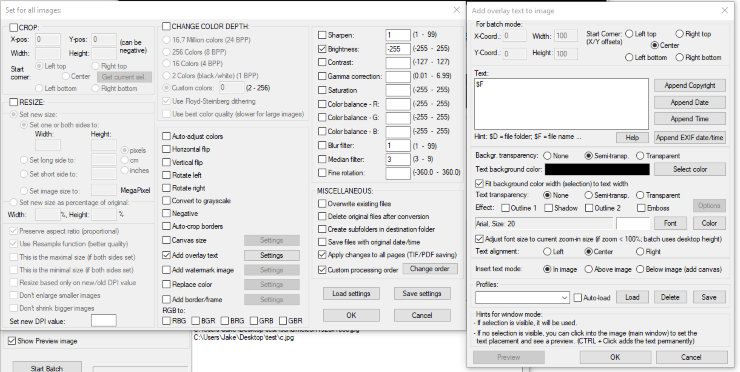Uncheck the Brightness checkbox

322,49
